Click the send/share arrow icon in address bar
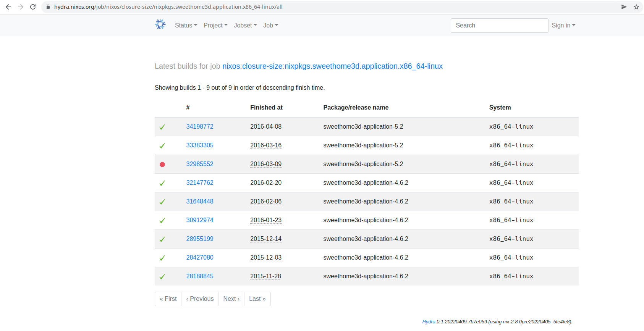Viewport: 644px width, 331px height. click(624, 7)
